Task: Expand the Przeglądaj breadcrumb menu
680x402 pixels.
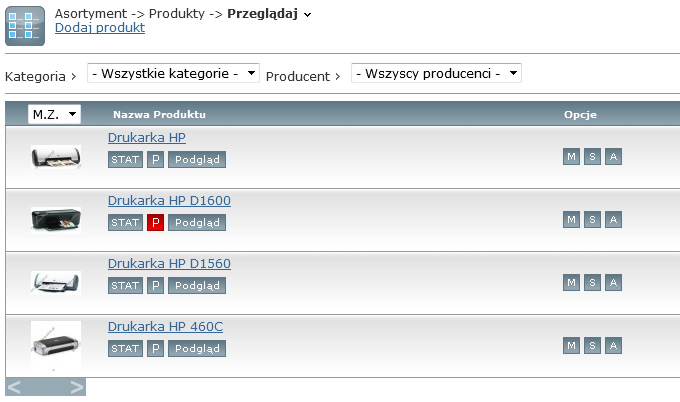Action: click(x=307, y=15)
